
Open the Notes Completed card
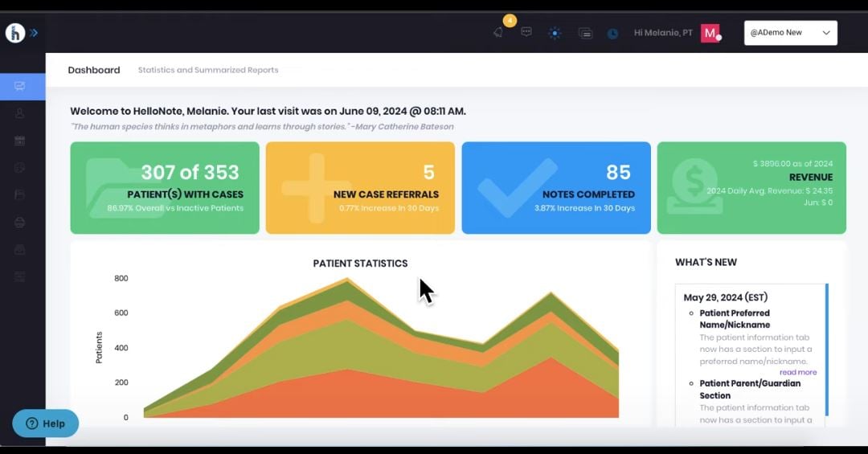click(x=556, y=188)
